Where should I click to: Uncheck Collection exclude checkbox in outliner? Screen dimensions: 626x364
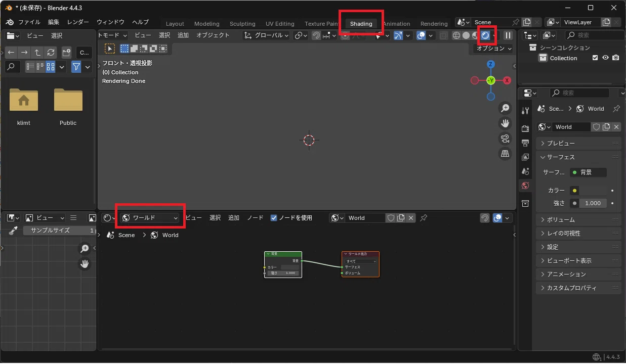coord(595,58)
